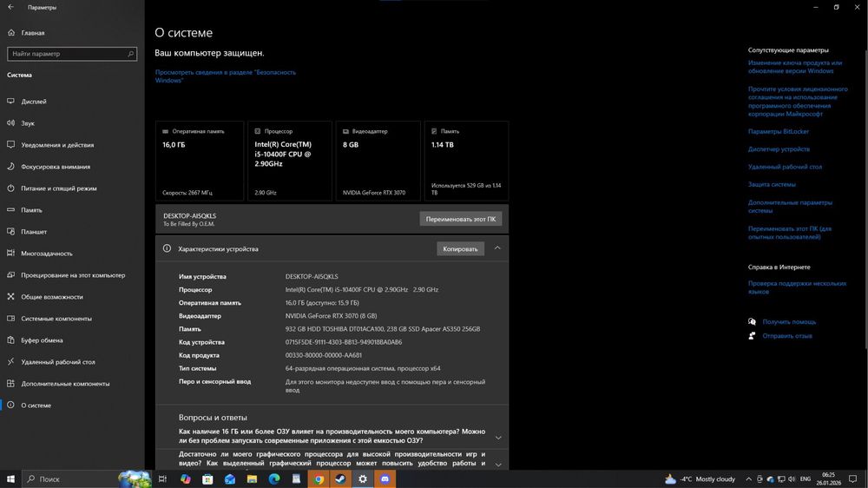Viewport: 868px width, 488px height.
Task: Click the Оперативная память 16,0 ГБ card
Action: click(200, 161)
